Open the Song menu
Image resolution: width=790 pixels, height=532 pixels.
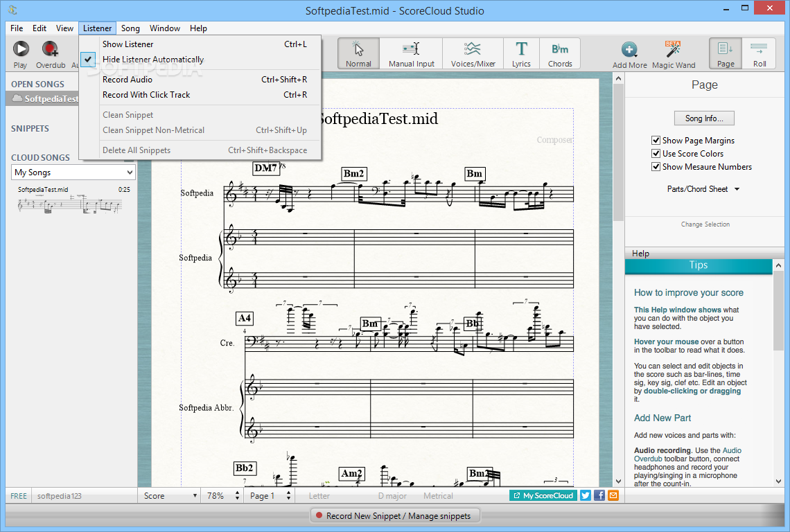point(130,28)
